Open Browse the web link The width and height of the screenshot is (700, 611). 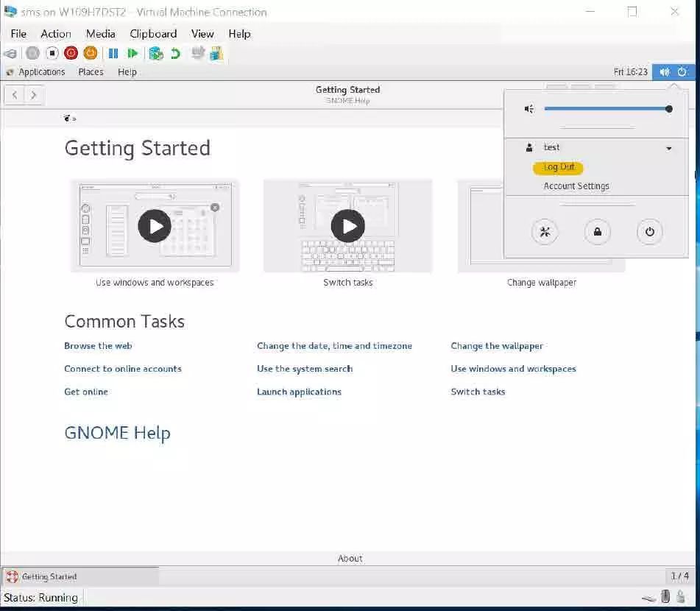(98, 346)
